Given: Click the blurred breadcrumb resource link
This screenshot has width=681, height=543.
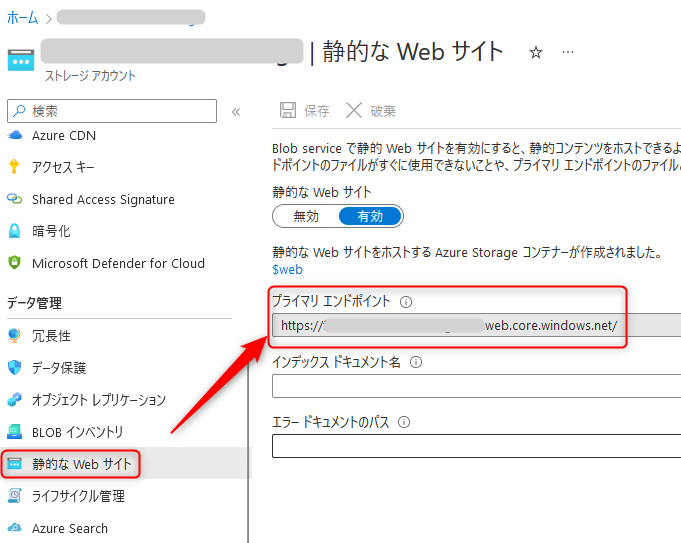Looking at the screenshot, I should [x=131, y=17].
